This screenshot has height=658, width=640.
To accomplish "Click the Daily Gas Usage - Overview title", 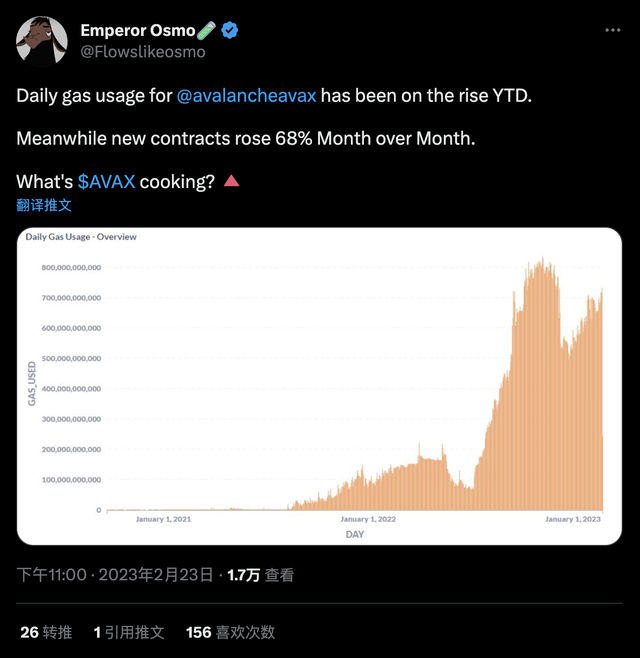I will point(81,237).
